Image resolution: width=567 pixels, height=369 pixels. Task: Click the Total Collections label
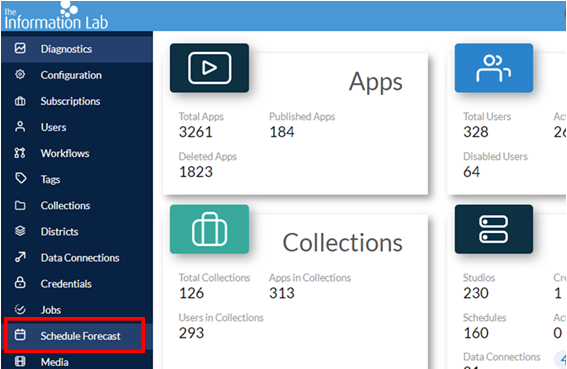[214, 277]
